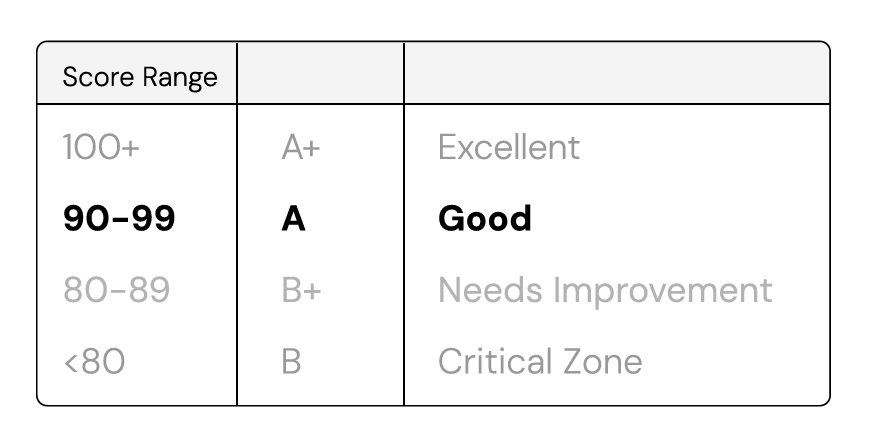Click the word Improvement in third row
Viewport: 869px width, 435px height.
(663, 290)
